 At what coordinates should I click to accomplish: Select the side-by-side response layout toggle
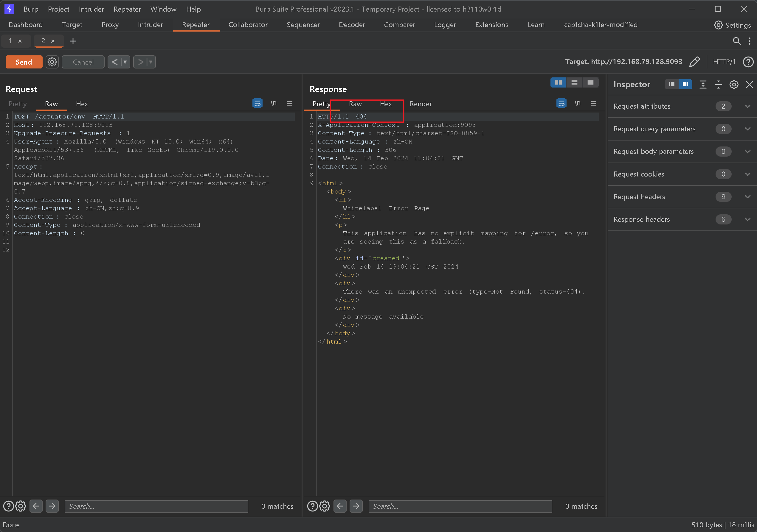(x=559, y=82)
